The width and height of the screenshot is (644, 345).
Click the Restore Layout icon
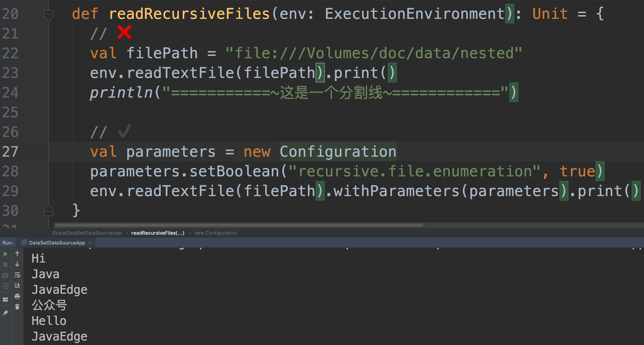click(5, 299)
